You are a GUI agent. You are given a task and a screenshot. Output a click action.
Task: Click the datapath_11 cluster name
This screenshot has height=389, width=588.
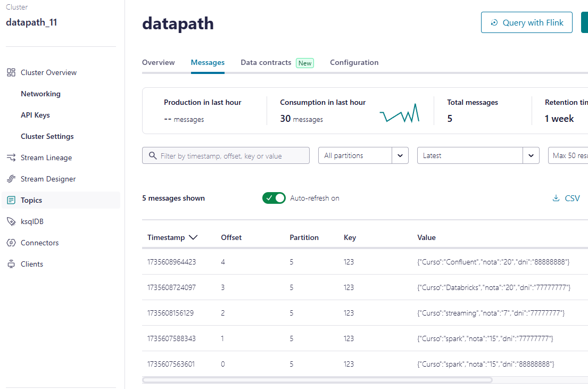[x=31, y=22]
